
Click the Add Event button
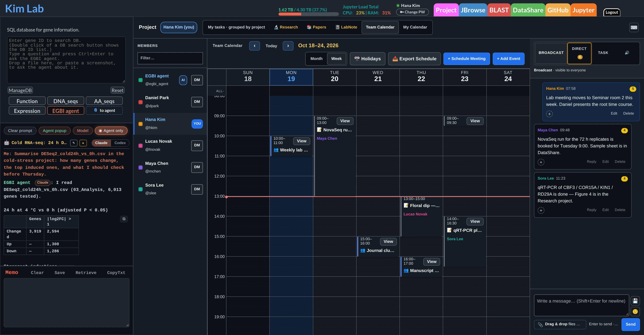pos(508,59)
